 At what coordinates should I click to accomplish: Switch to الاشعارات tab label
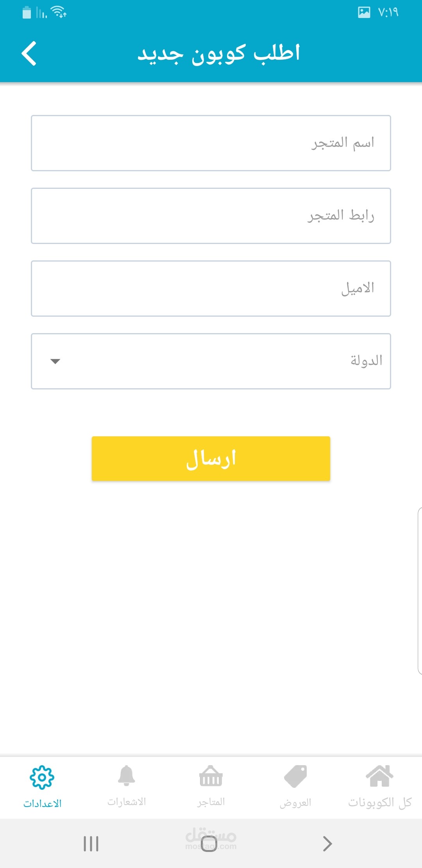coord(127,802)
